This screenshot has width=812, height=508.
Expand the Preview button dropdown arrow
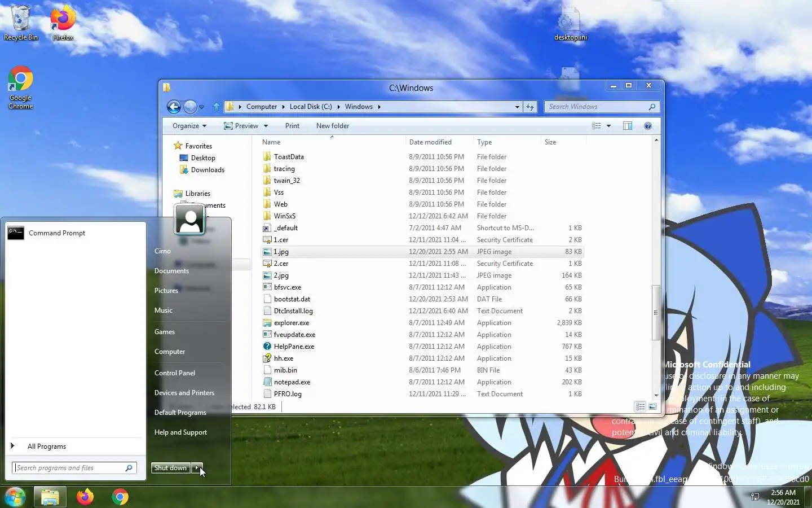[x=266, y=126]
